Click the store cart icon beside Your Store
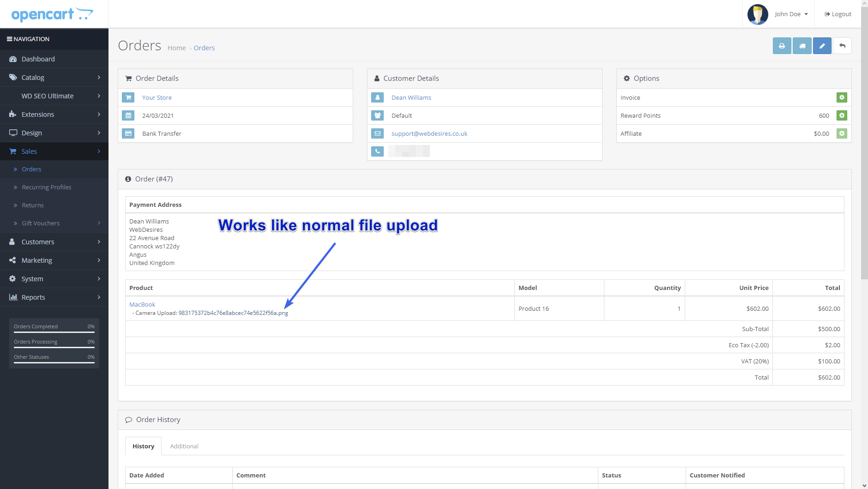The image size is (868, 489). (x=128, y=97)
